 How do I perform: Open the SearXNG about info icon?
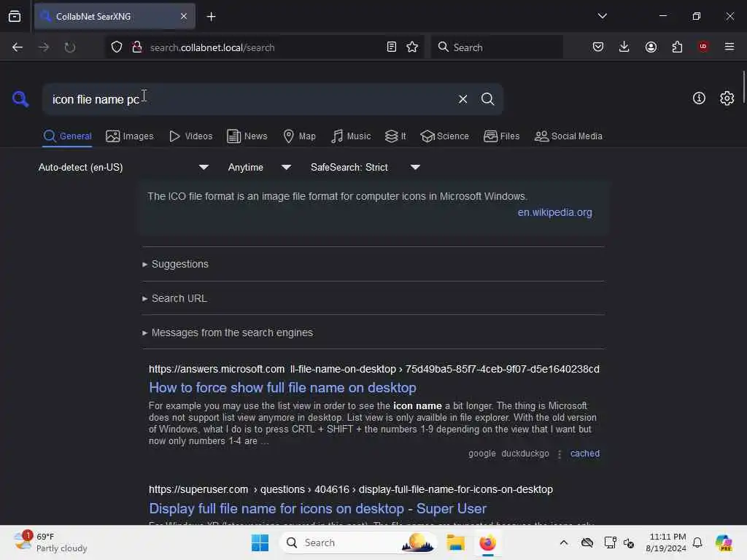699,98
